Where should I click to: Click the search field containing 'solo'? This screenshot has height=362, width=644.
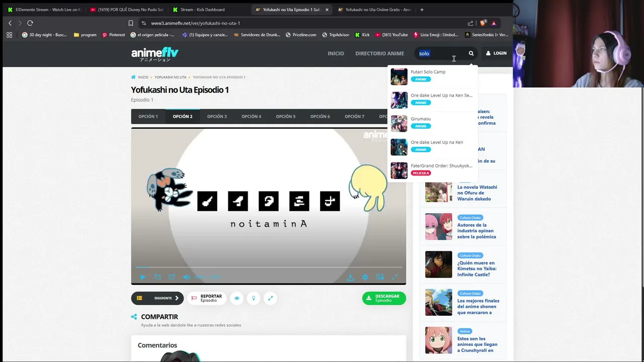pos(440,53)
